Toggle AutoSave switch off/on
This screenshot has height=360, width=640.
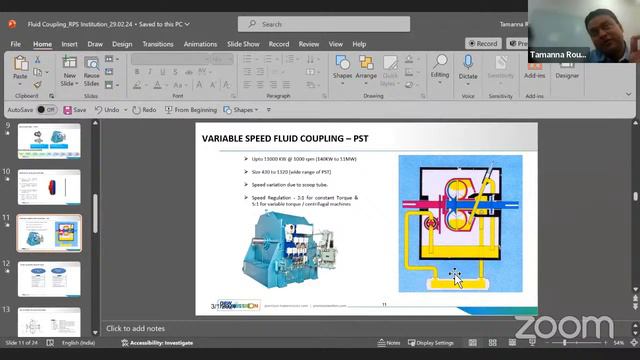(x=47, y=110)
